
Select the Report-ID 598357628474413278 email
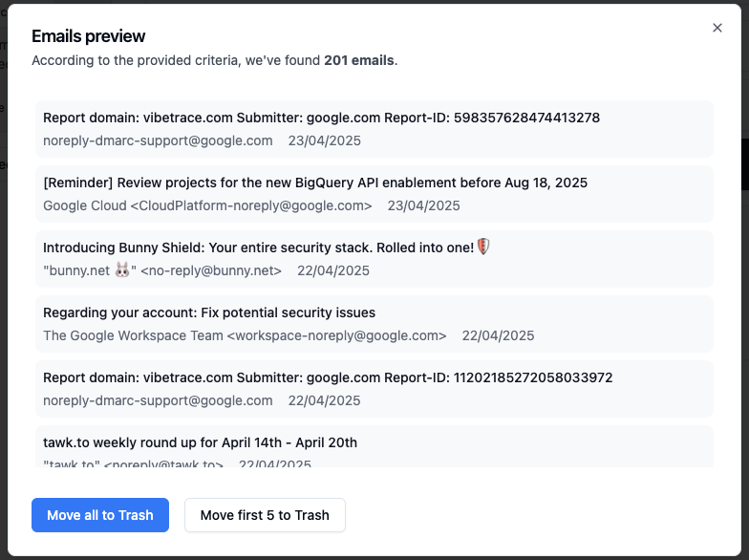point(374,129)
